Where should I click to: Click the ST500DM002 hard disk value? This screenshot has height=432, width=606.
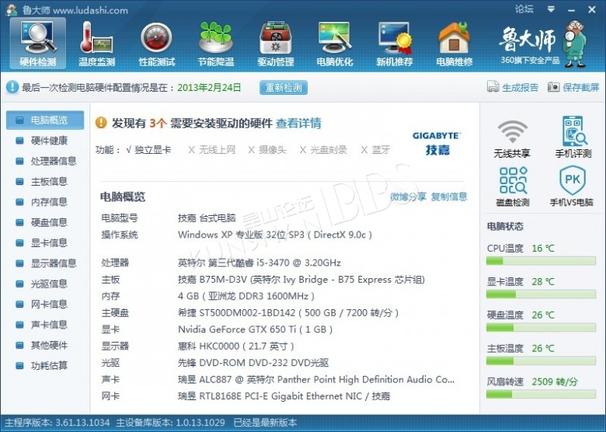[288, 313]
